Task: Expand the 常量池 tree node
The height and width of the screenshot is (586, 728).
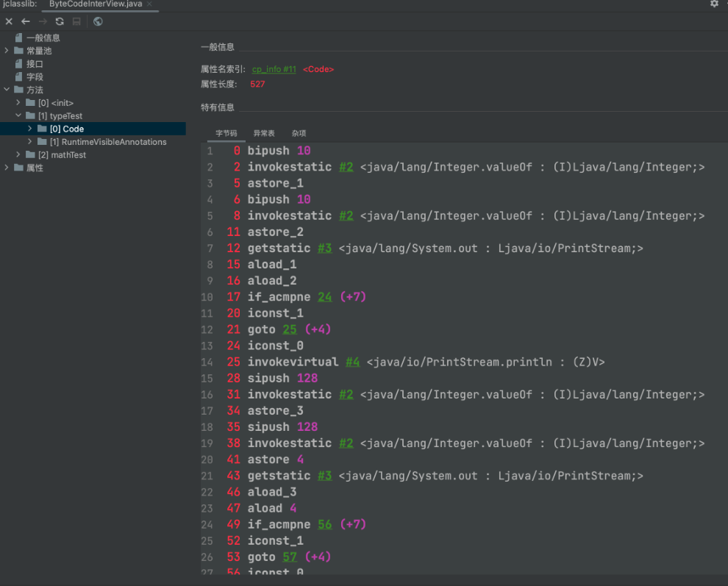Action: (x=7, y=50)
